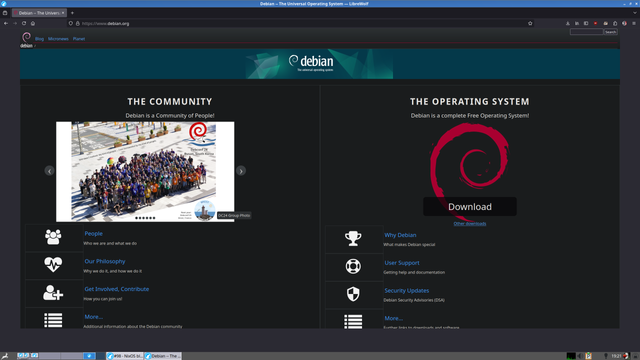
Task: Show previous slideshow photo
Action: (49, 171)
